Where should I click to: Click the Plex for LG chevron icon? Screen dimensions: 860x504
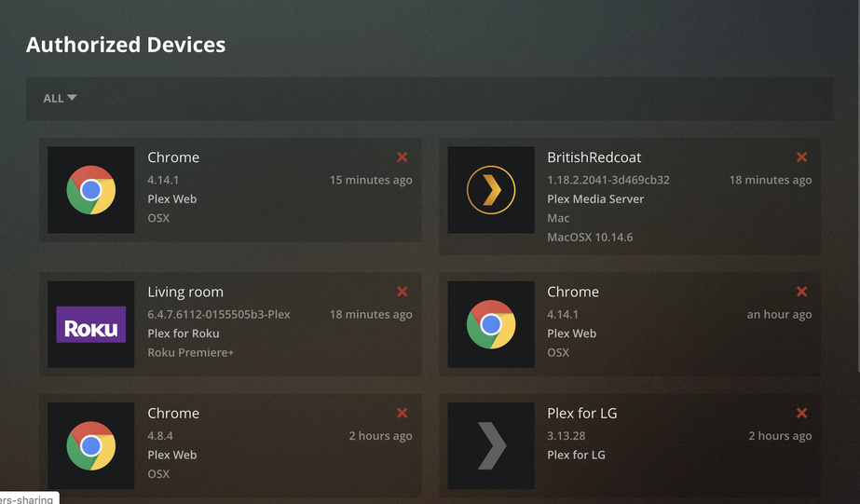point(491,445)
